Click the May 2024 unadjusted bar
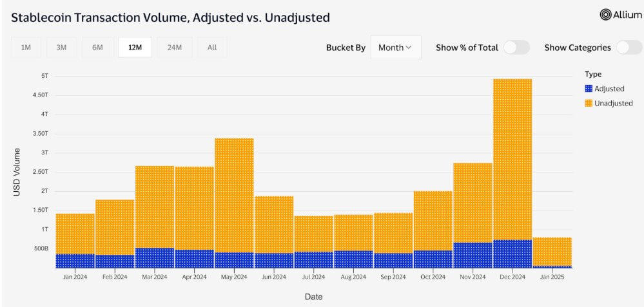Viewport: 644px width, 307px height. click(234, 196)
